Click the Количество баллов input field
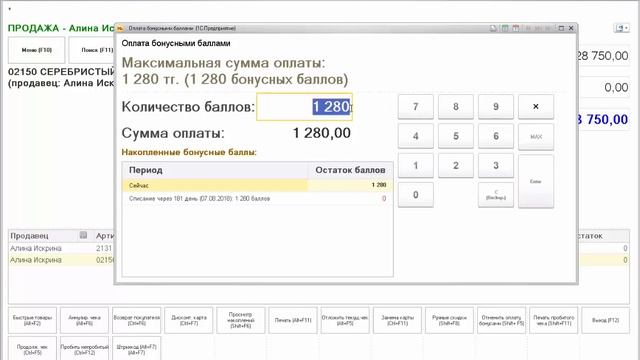 (x=304, y=107)
